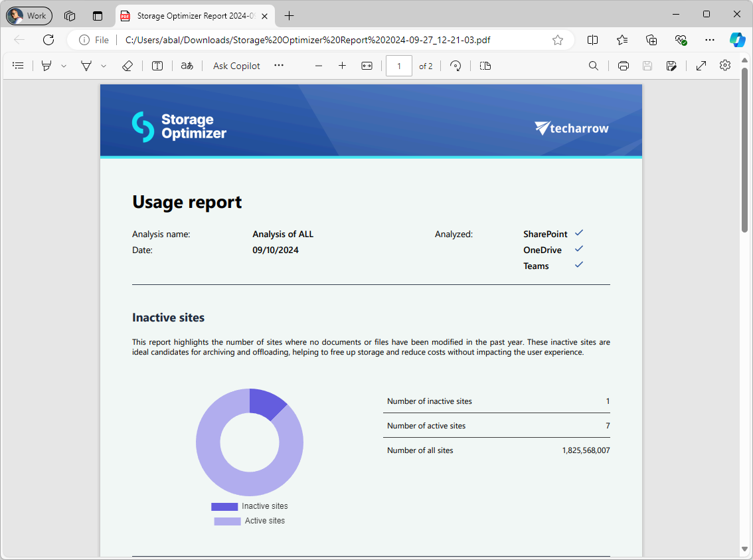Select the Highlight tool
This screenshot has height=560, width=753.
[x=87, y=65]
